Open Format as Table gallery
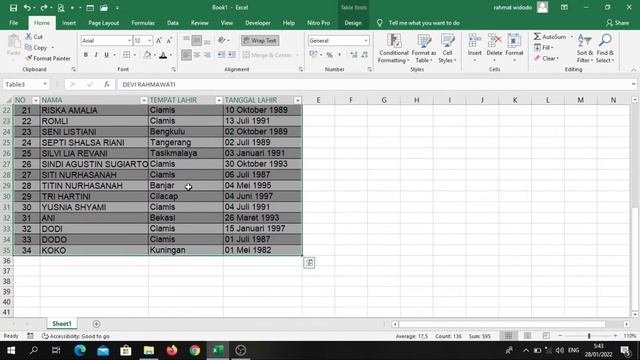Image resolution: width=640 pixels, height=360 pixels. coord(424,49)
